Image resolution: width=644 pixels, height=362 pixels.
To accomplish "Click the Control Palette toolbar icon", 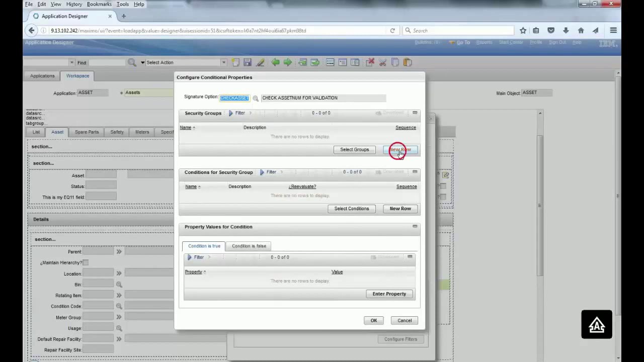I will pos(330,62).
